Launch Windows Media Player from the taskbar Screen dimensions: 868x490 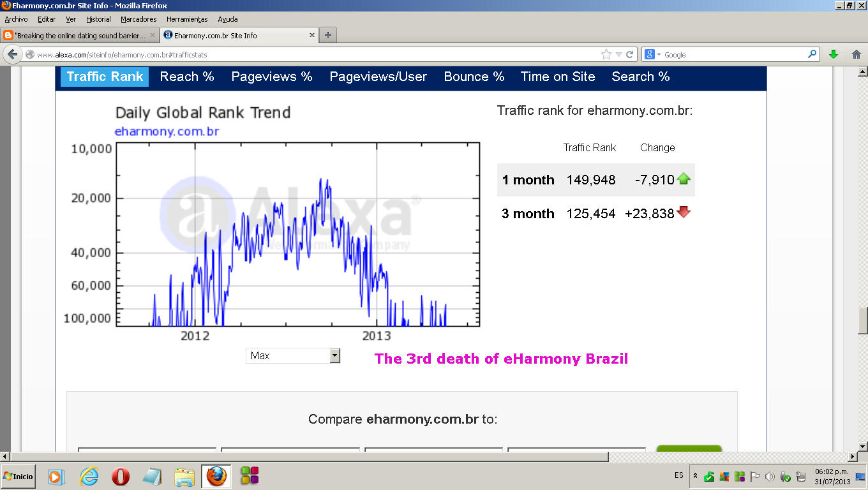pos(56,476)
